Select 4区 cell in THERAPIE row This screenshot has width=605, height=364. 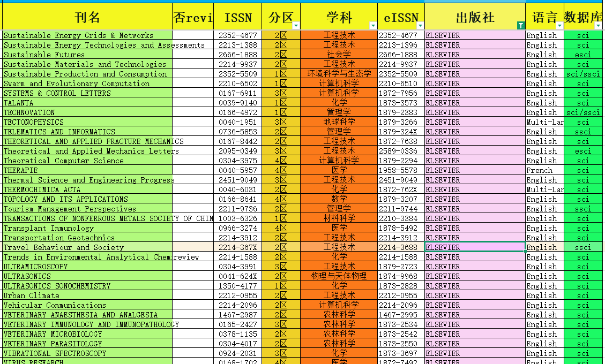coord(281,170)
